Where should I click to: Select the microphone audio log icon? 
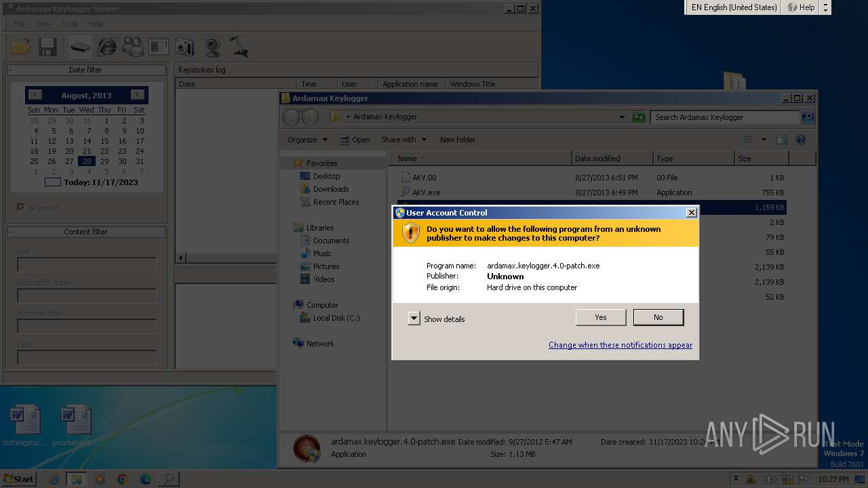(x=239, y=47)
